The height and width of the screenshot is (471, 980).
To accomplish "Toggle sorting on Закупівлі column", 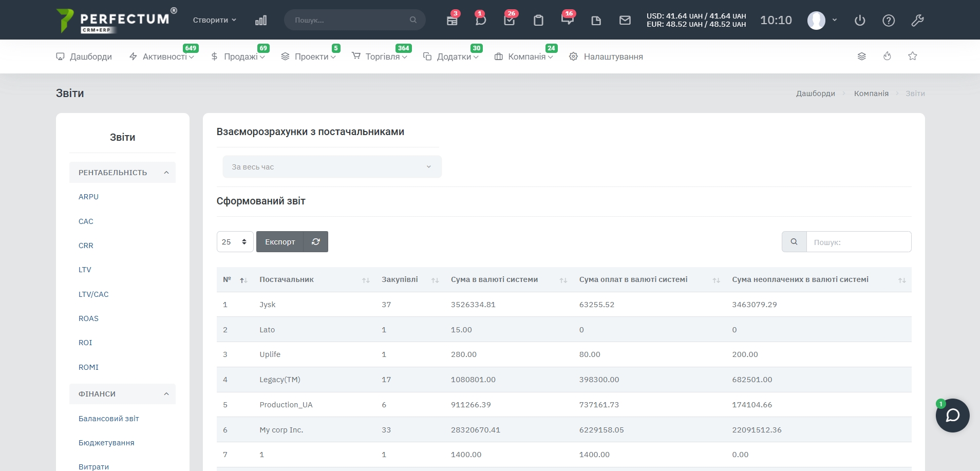I will [x=400, y=279].
